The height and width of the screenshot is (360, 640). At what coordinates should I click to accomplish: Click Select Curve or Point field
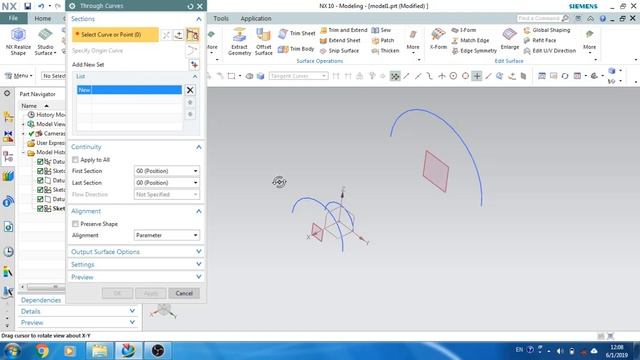pyautogui.click(x=115, y=35)
